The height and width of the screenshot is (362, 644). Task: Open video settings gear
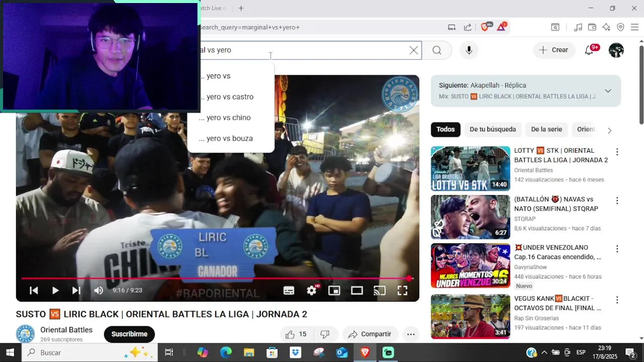[312, 290]
